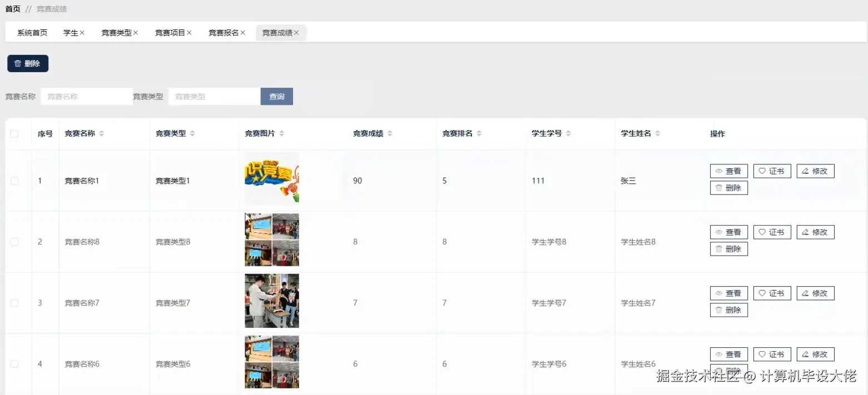Open the 竞赛名称1 quiz contest image
This screenshot has height=395, width=868.
point(272,179)
